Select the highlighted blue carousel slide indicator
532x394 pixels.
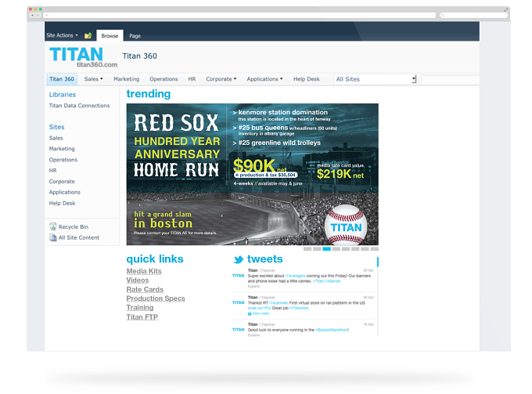(x=327, y=249)
